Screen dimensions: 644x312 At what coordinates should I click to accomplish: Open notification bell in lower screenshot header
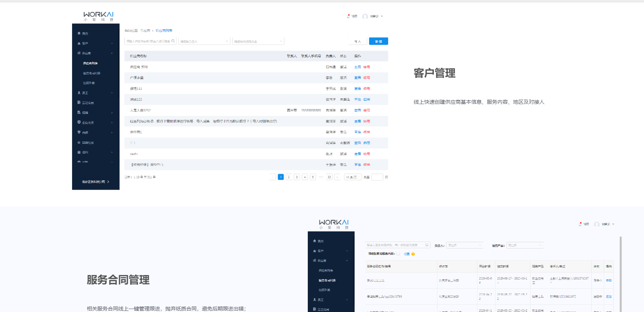pos(580,224)
